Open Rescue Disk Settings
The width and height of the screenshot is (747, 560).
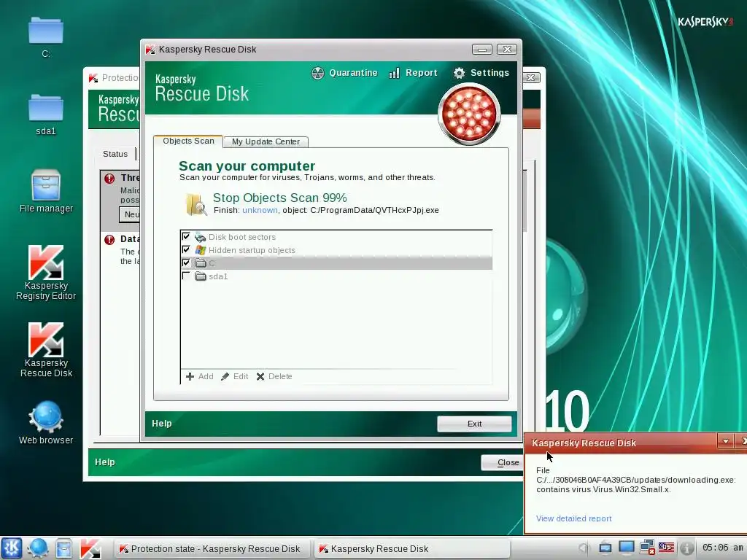[481, 73]
